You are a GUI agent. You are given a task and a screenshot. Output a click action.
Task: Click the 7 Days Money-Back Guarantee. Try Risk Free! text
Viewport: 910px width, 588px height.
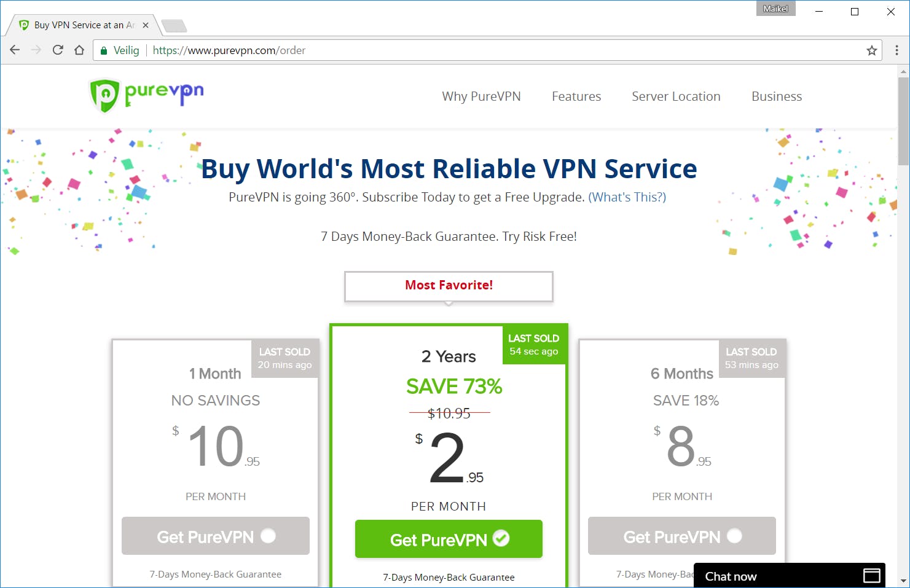pos(449,237)
